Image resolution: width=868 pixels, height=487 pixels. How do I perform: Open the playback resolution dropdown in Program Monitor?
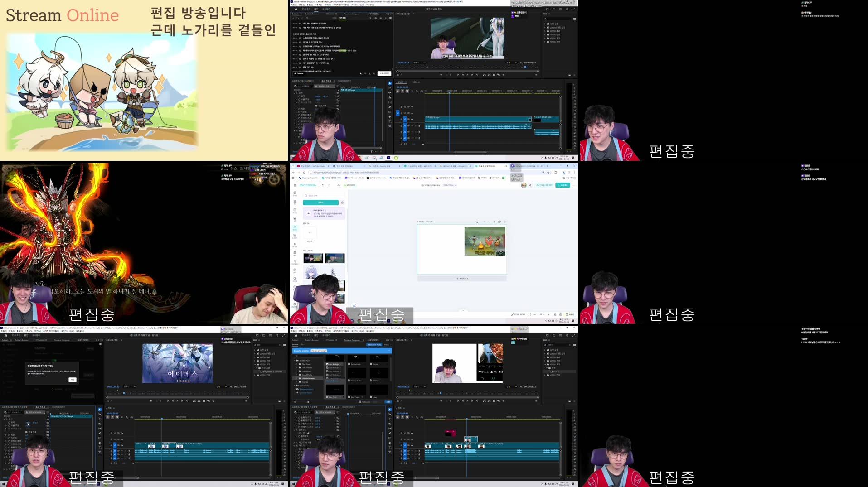[513, 63]
